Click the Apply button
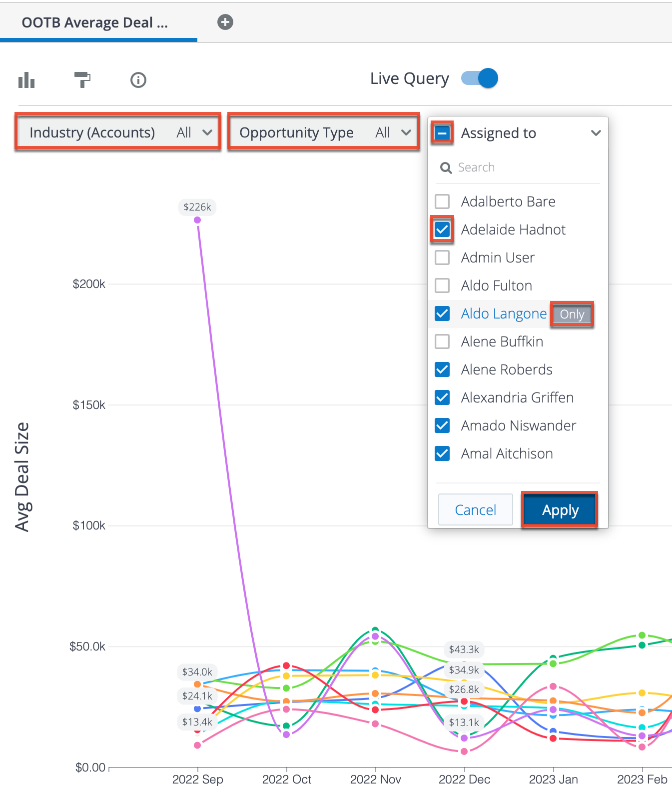Image resolution: width=672 pixels, height=789 pixels. point(560,510)
